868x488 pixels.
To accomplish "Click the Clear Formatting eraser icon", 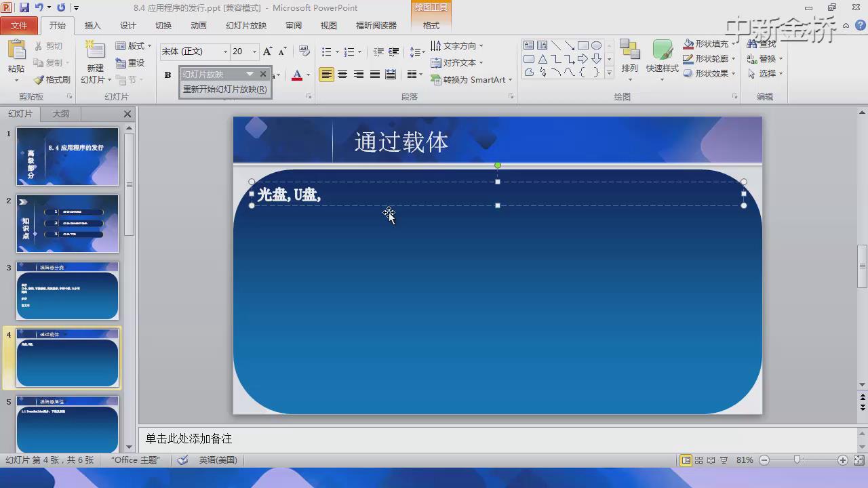I will [x=304, y=52].
